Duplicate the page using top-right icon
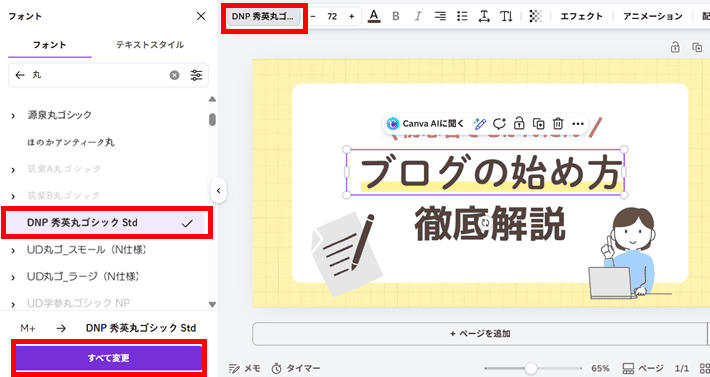 pos(697,47)
